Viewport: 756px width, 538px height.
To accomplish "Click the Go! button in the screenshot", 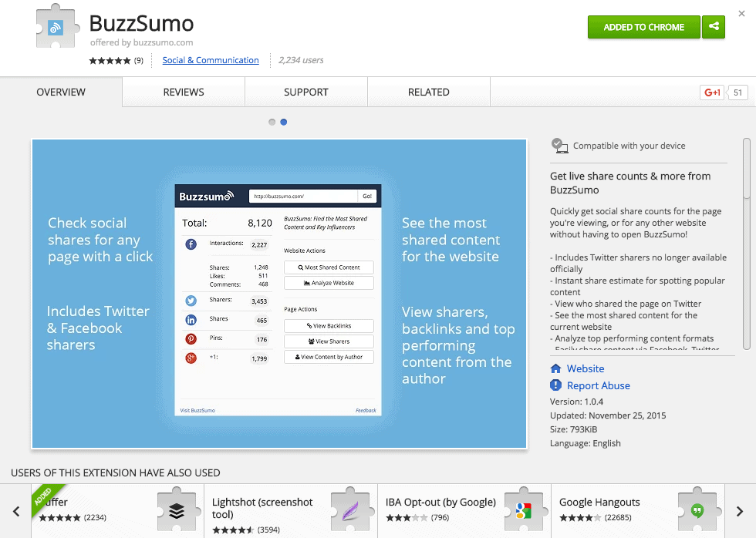I will [367, 196].
